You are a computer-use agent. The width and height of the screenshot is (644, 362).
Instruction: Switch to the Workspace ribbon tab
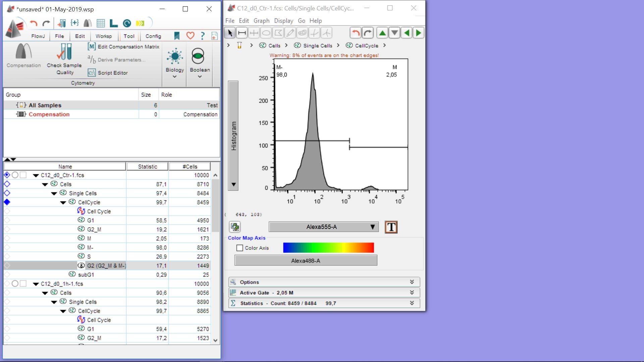(104, 36)
